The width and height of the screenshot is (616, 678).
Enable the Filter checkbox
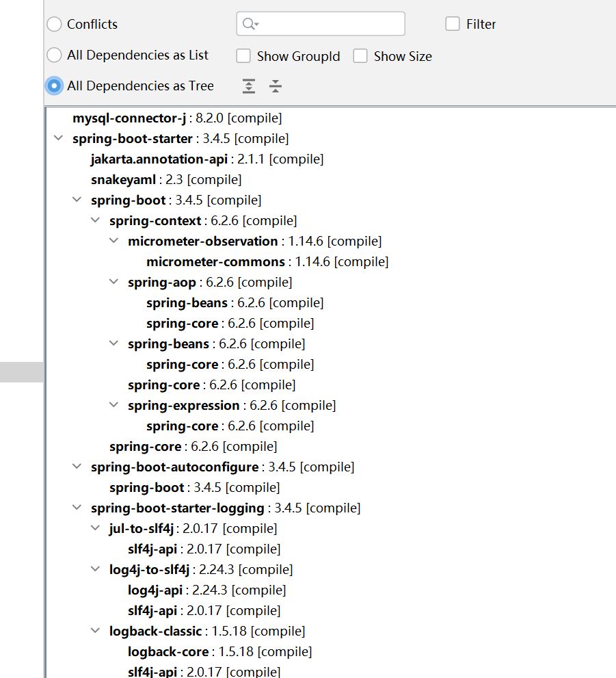pos(453,24)
